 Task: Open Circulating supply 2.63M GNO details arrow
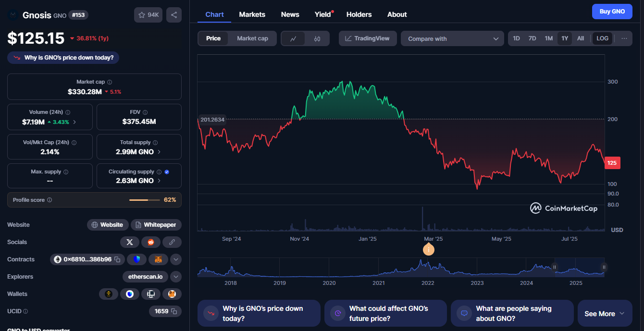point(159,181)
